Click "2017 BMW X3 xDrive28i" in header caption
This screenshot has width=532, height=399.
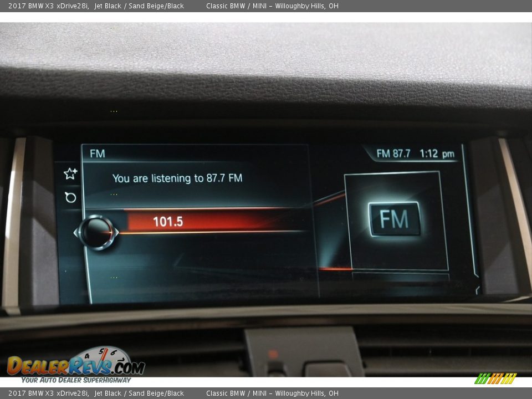pyautogui.click(x=48, y=6)
